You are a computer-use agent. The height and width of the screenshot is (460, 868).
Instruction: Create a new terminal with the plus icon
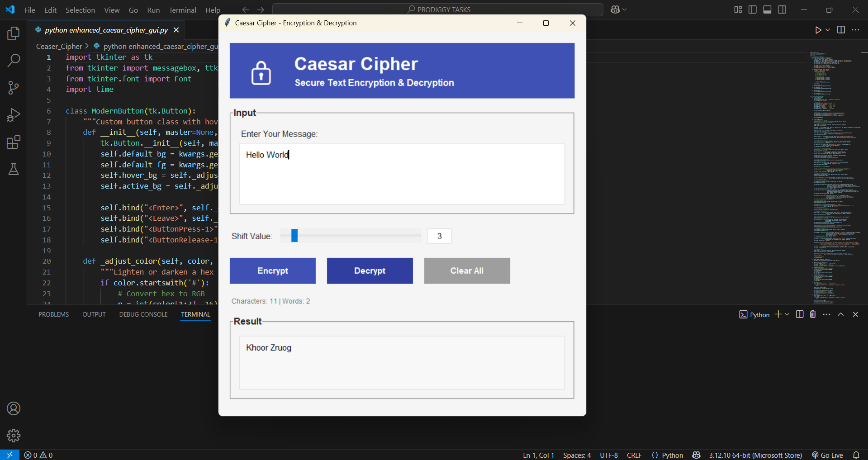pos(778,314)
